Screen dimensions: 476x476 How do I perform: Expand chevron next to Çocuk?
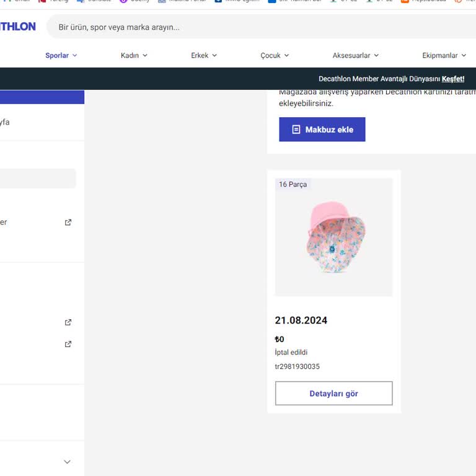point(286,55)
